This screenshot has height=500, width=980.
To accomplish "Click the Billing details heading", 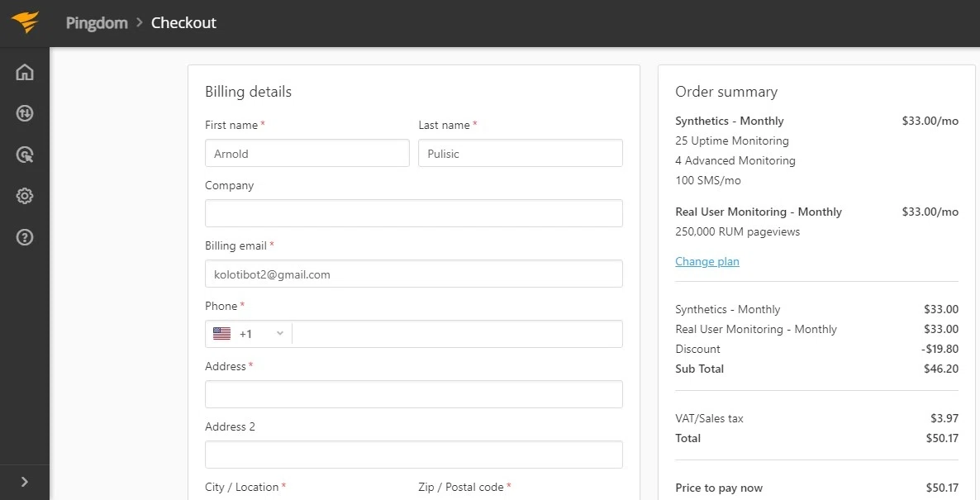I will pos(248,92).
